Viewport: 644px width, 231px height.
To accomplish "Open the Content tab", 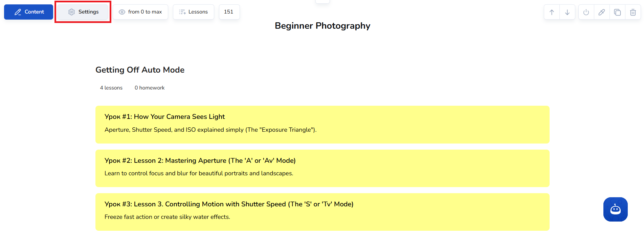I will [x=29, y=12].
